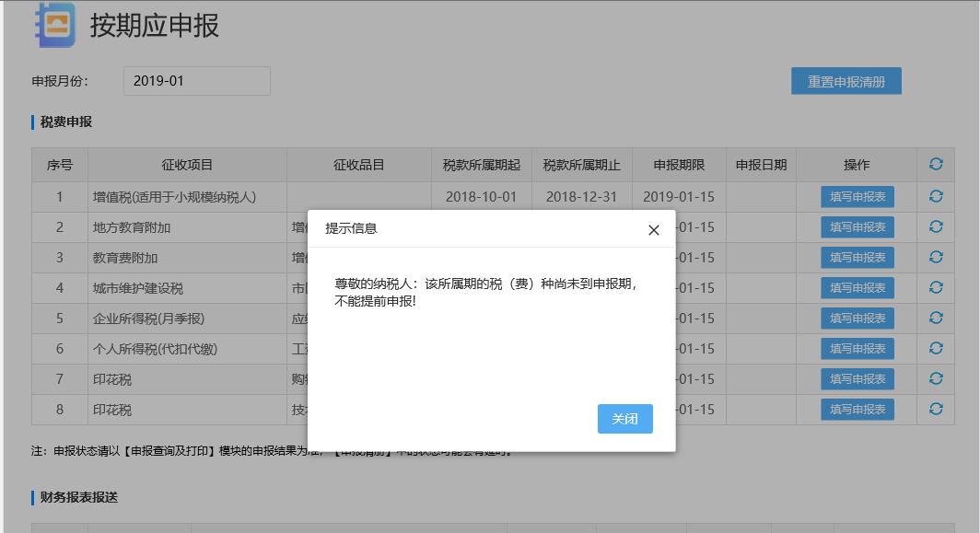Open 填写申报表 for 企业所得税(月季报)
Screen dimensions: 980x533
coord(857,318)
